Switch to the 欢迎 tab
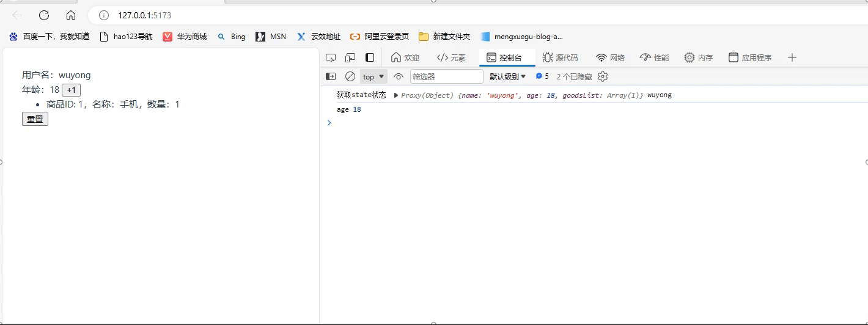 coord(405,57)
